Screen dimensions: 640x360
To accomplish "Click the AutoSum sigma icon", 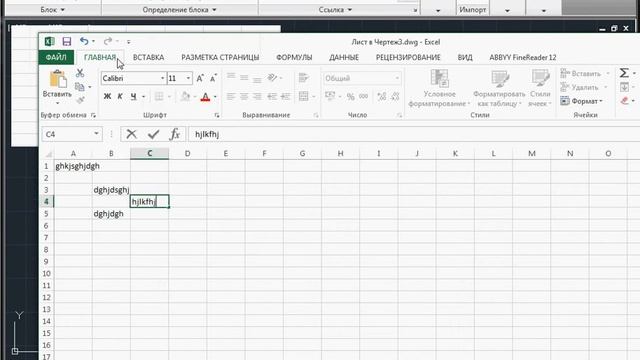I will (624, 73).
